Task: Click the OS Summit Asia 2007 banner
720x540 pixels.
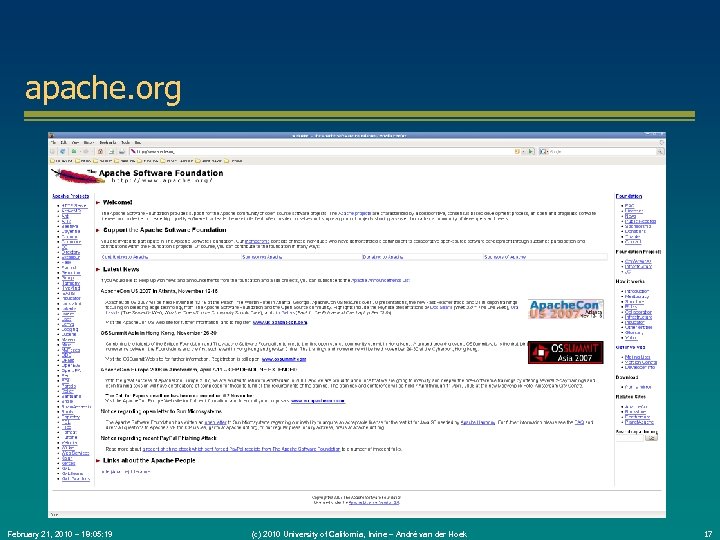Action: (566, 353)
